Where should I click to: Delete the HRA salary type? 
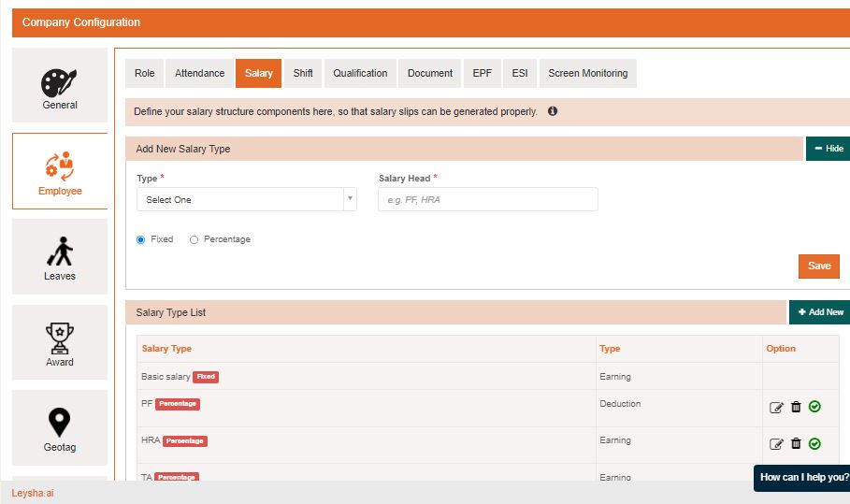[796, 443]
